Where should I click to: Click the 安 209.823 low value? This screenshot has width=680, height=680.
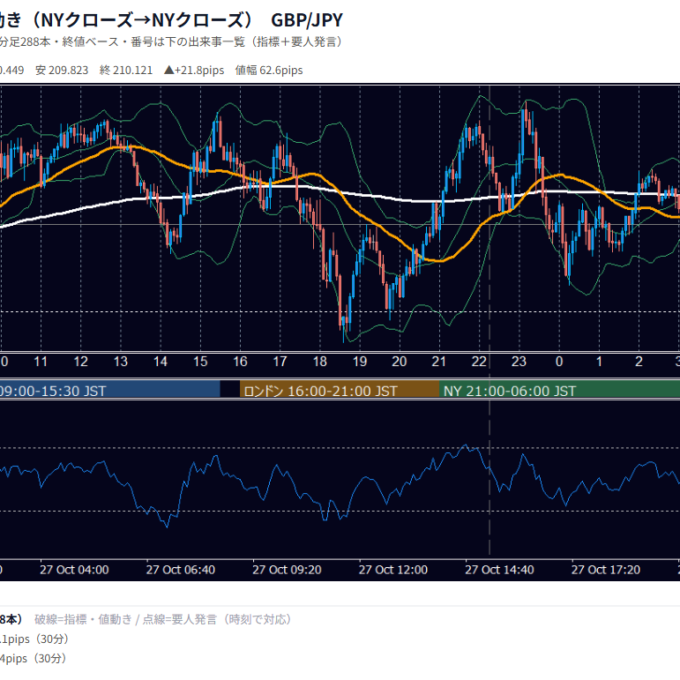62,70
